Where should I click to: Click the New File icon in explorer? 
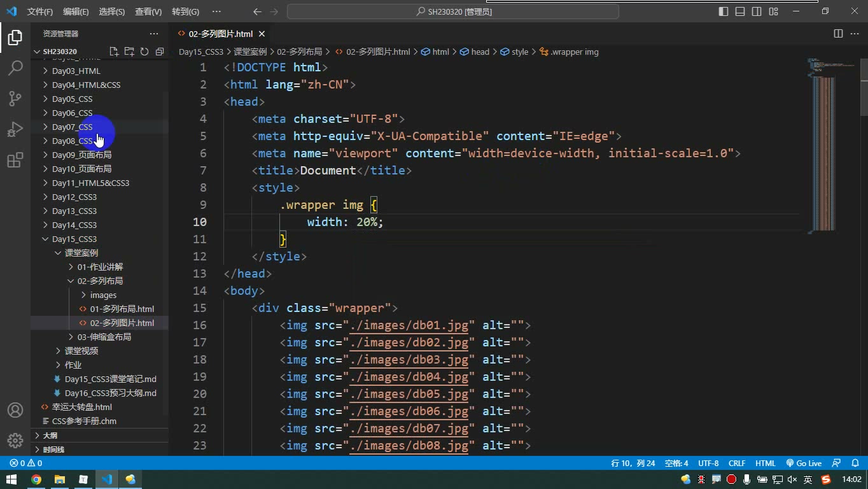[114, 52]
